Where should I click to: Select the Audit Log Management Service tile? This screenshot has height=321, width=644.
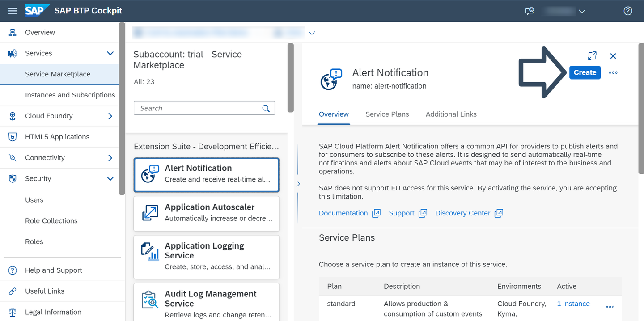pos(207,302)
